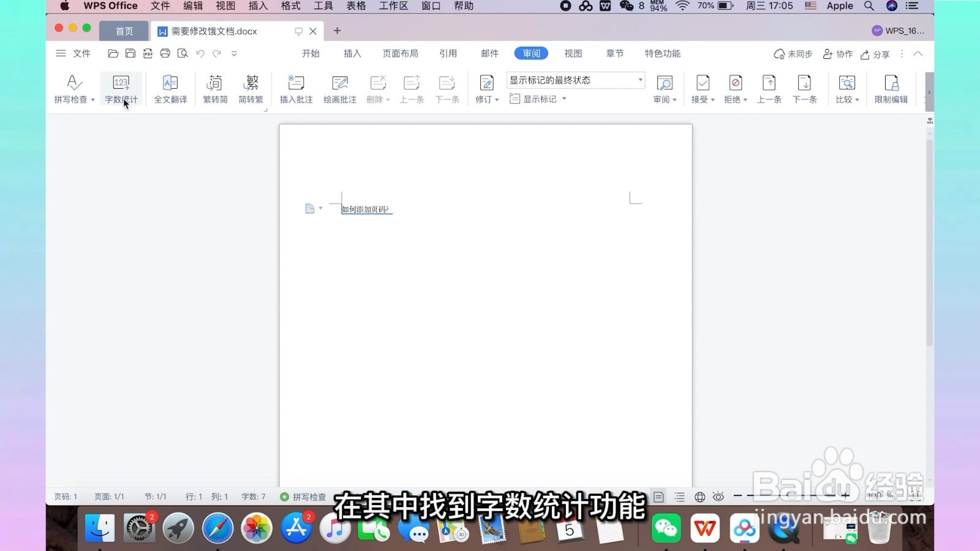Click the 分享 share button
980x551 pixels.
tap(876, 54)
